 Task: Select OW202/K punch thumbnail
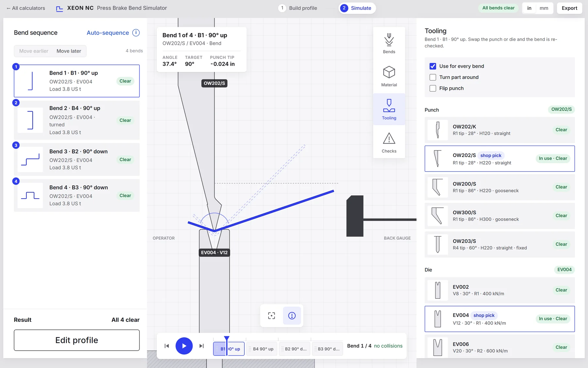click(x=438, y=130)
